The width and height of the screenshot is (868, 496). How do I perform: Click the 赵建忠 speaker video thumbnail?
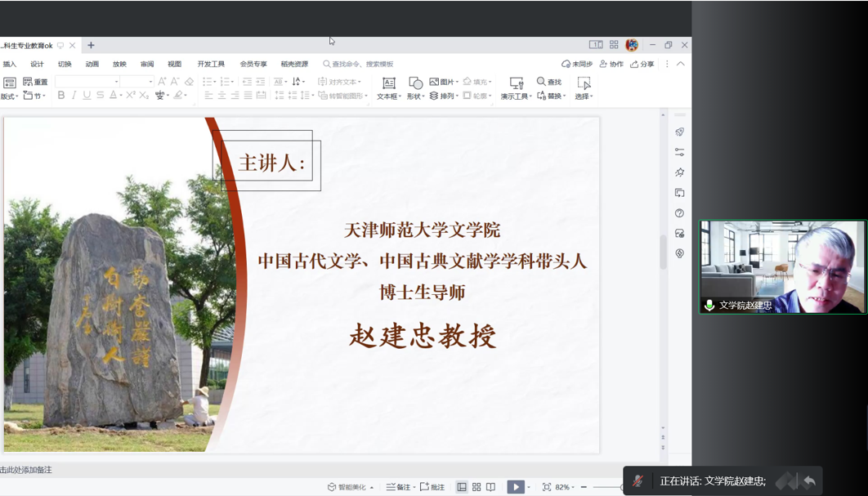(x=782, y=266)
